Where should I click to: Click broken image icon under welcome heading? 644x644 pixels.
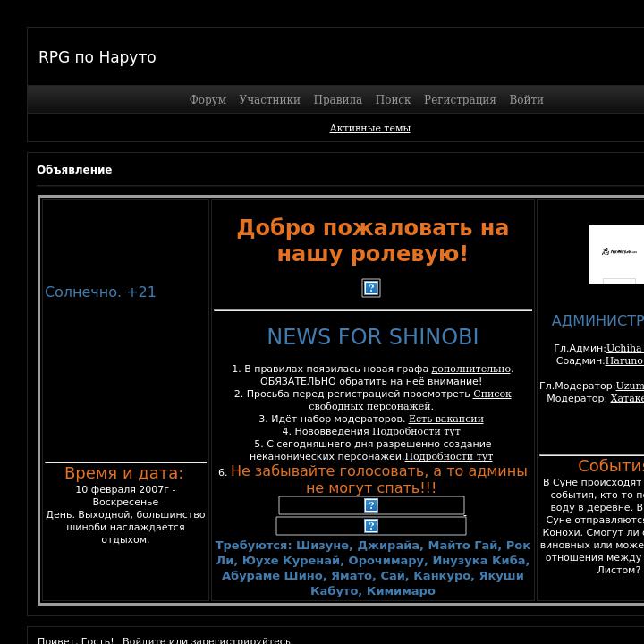click(371, 288)
